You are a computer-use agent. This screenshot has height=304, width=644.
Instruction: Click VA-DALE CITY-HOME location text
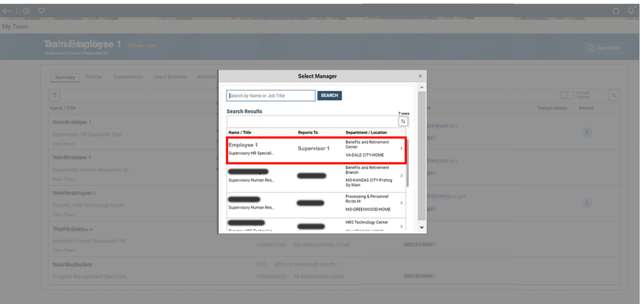coord(365,155)
